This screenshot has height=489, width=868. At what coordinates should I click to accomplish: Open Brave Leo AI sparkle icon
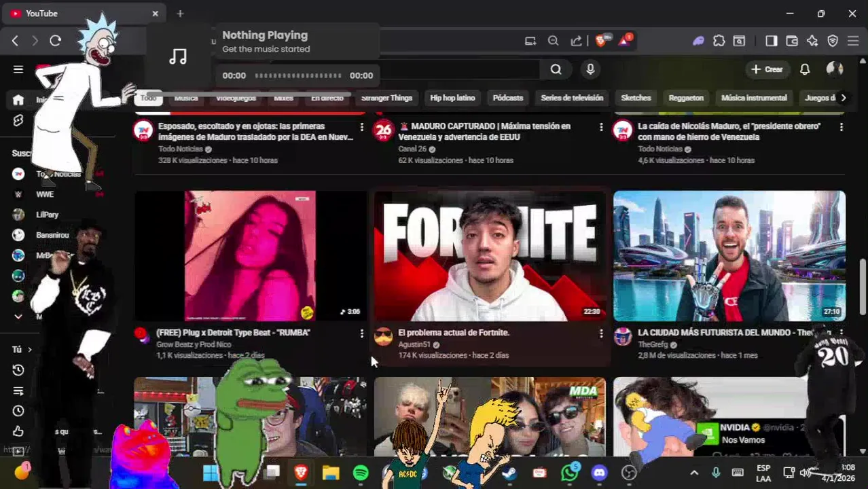pyautogui.click(x=812, y=41)
